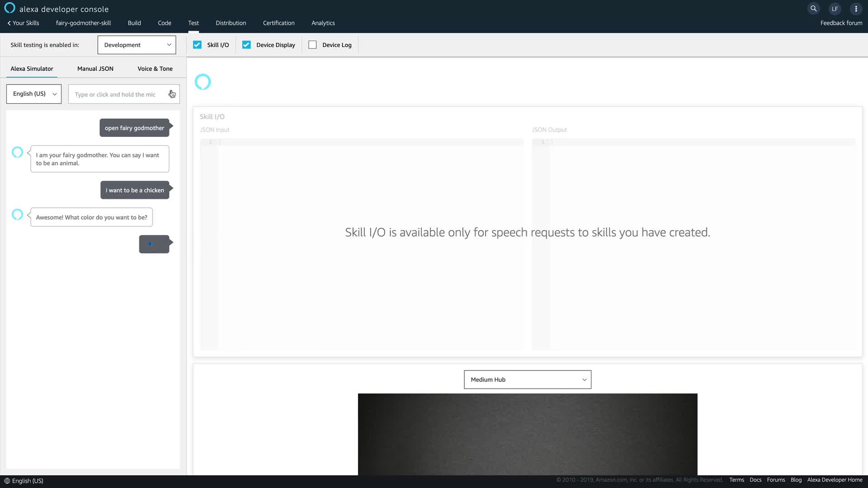868x488 pixels.
Task: Click the microphone icon in utterance field
Action: click(172, 94)
